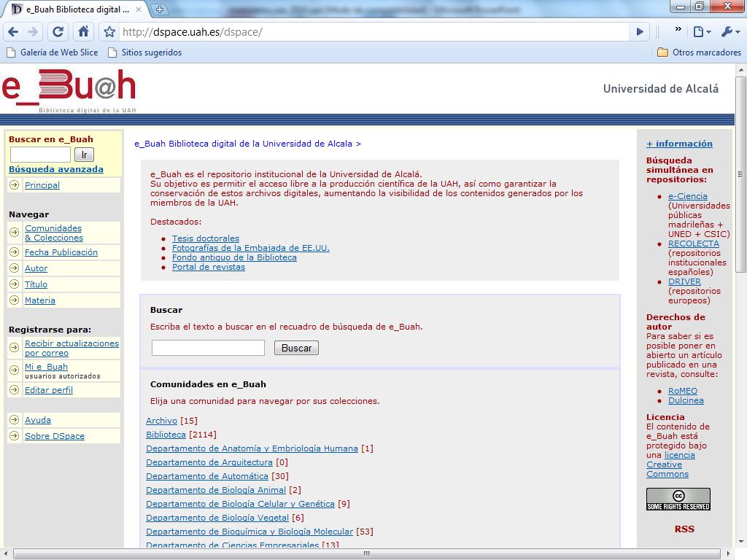Image resolution: width=747 pixels, height=560 pixels.
Task: Open Fotografías de la Embajada de EE.UU. link
Action: (x=251, y=248)
